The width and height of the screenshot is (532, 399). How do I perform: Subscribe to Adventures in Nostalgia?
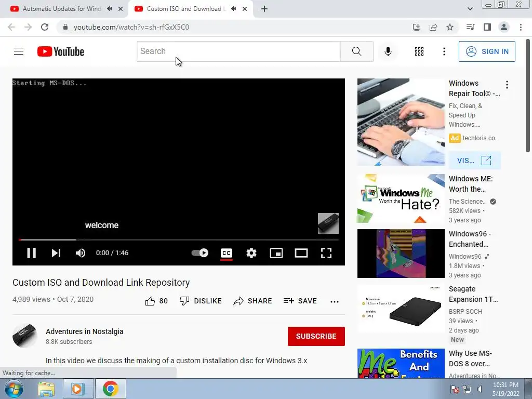tap(316, 336)
